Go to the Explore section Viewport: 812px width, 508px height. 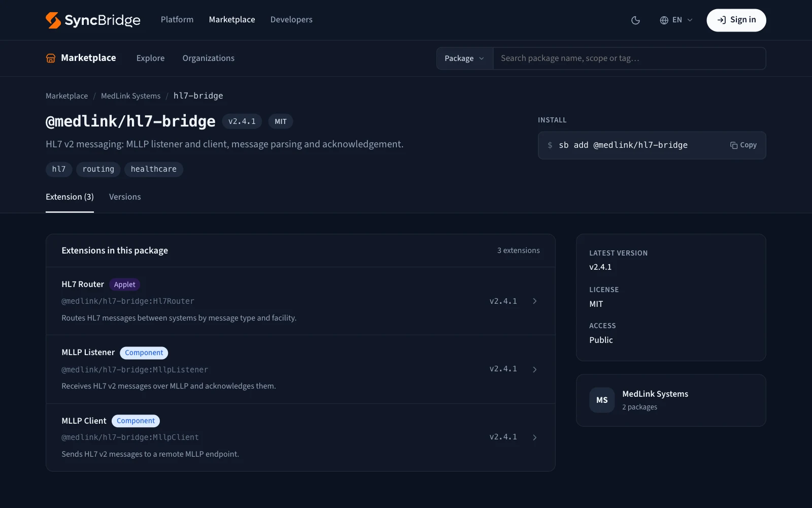point(150,58)
